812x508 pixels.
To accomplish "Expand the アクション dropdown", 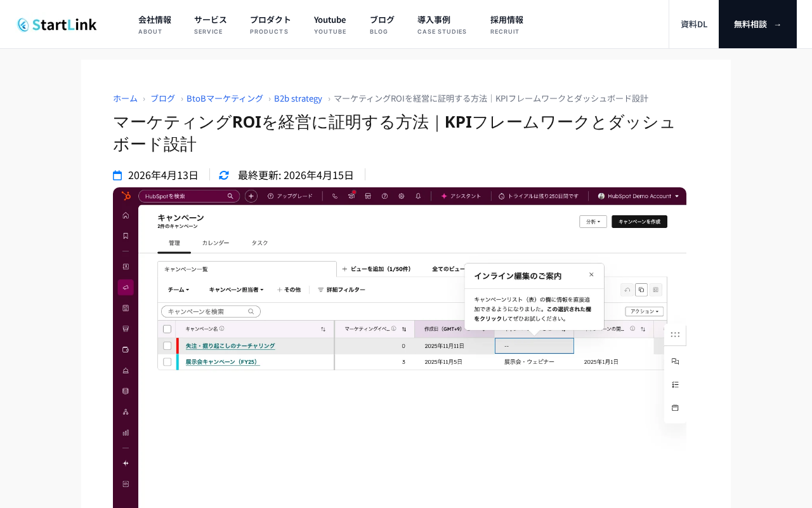I will (645, 311).
